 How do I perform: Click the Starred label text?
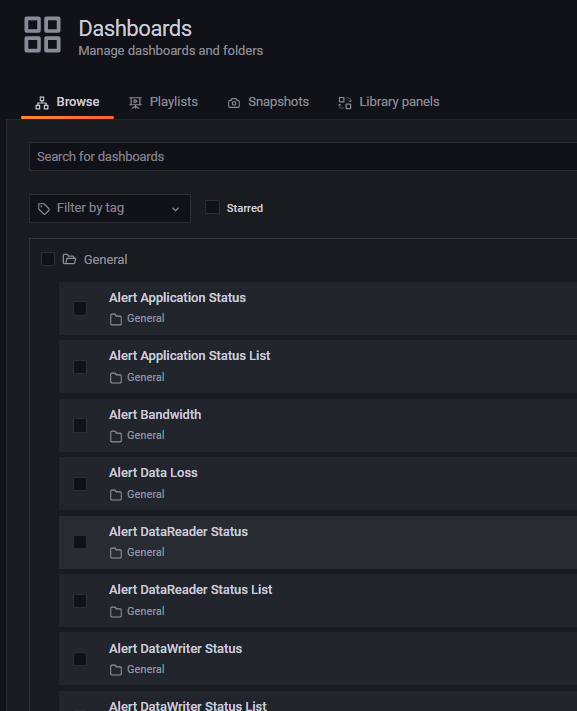click(244, 208)
